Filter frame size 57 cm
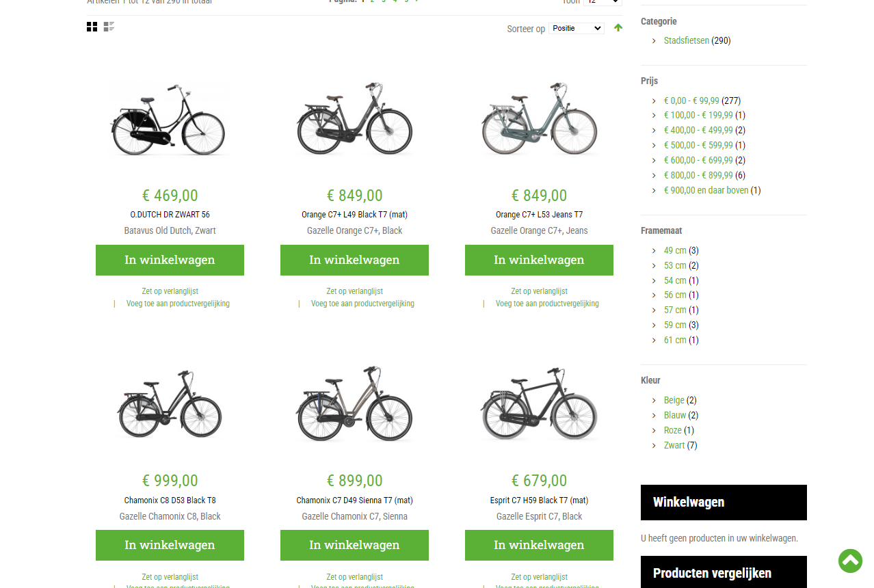Viewport: 874px width, 588px height. coord(675,310)
